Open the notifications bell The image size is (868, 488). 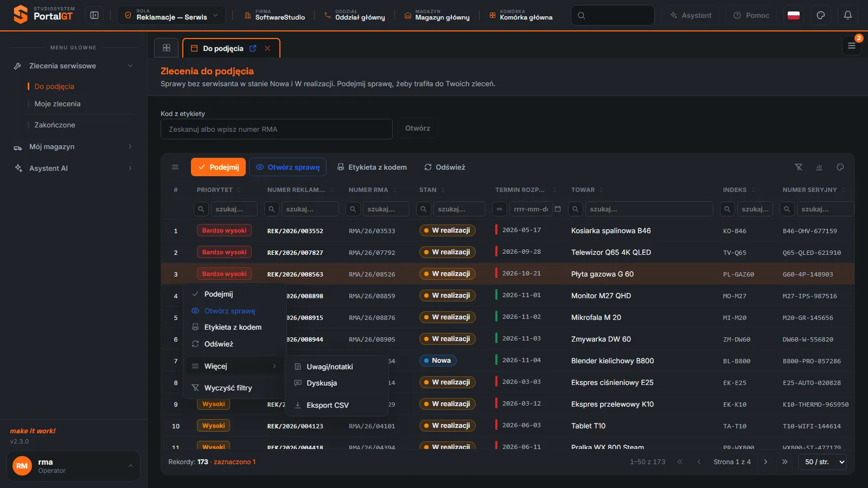pos(848,15)
